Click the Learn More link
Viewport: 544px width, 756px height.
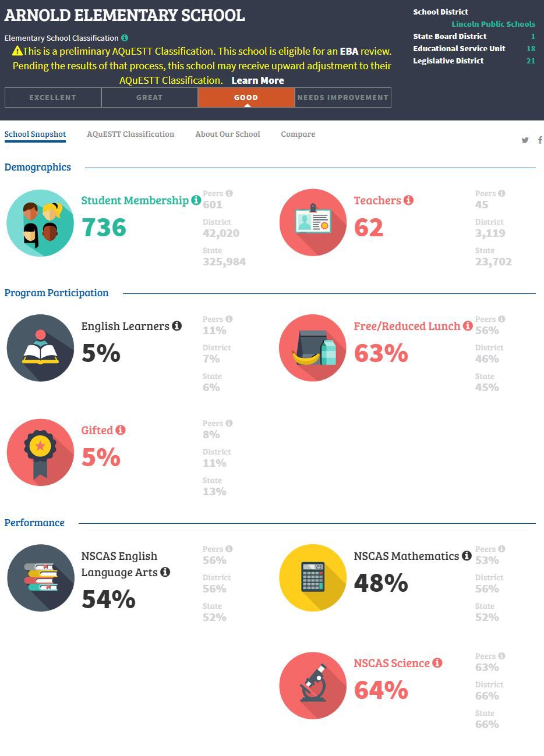[257, 80]
